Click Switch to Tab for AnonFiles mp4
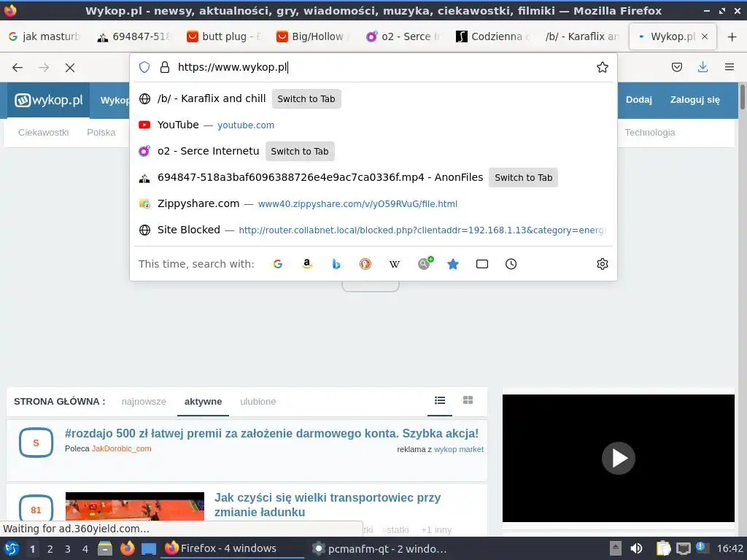The width and height of the screenshot is (747, 560). tap(523, 177)
